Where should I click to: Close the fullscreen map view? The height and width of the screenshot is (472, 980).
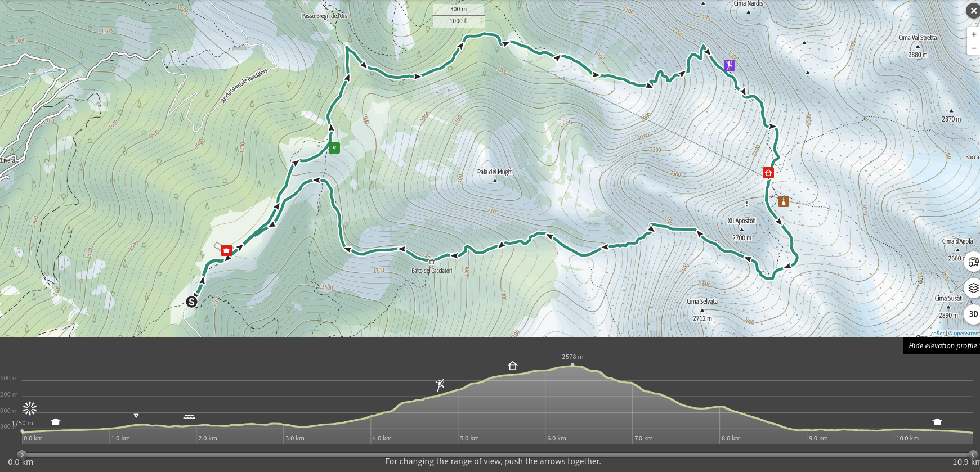pos(973,11)
